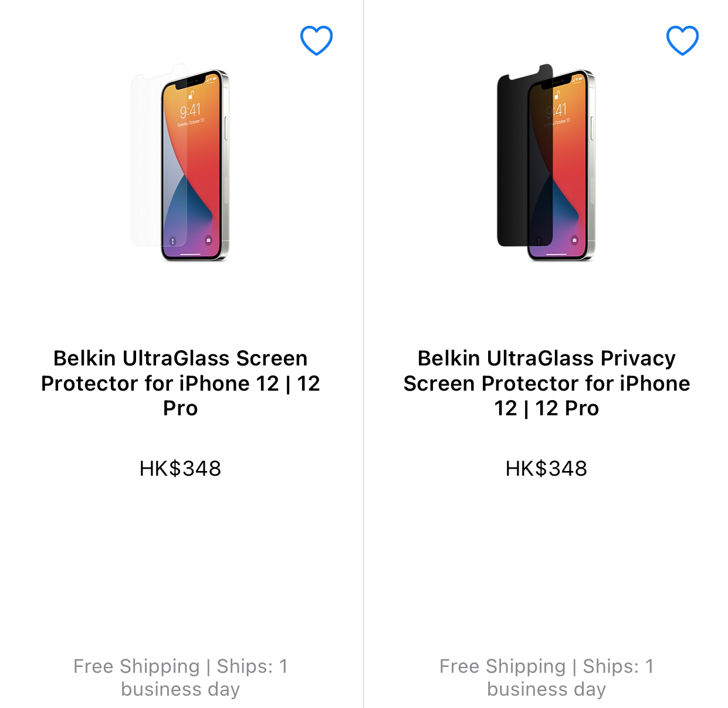Open Belkin UltraGlass Privacy Screen Protector title
The image size is (728, 708).
point(546,383)
